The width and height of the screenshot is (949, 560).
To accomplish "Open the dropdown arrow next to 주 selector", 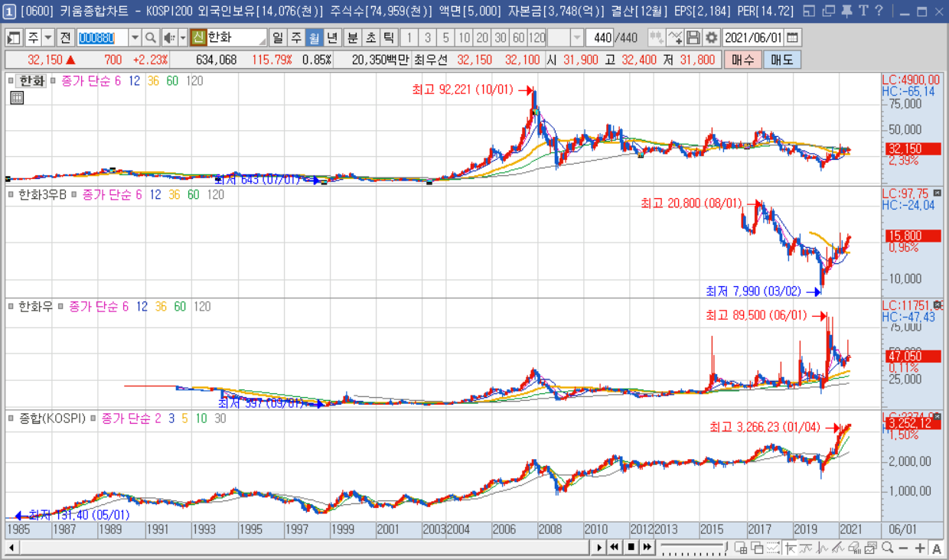I will coord(48,37).
